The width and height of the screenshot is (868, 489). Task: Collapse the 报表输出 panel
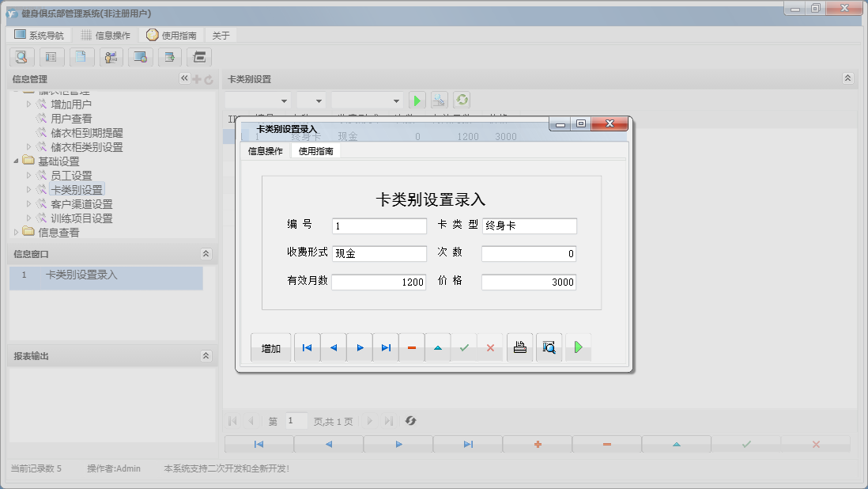pos(206,356)
